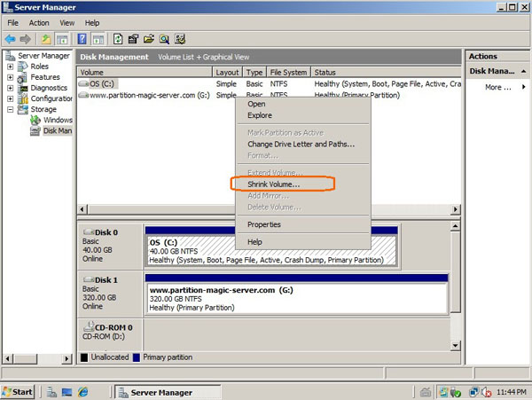Open the File menu

(x=13, y=23)
